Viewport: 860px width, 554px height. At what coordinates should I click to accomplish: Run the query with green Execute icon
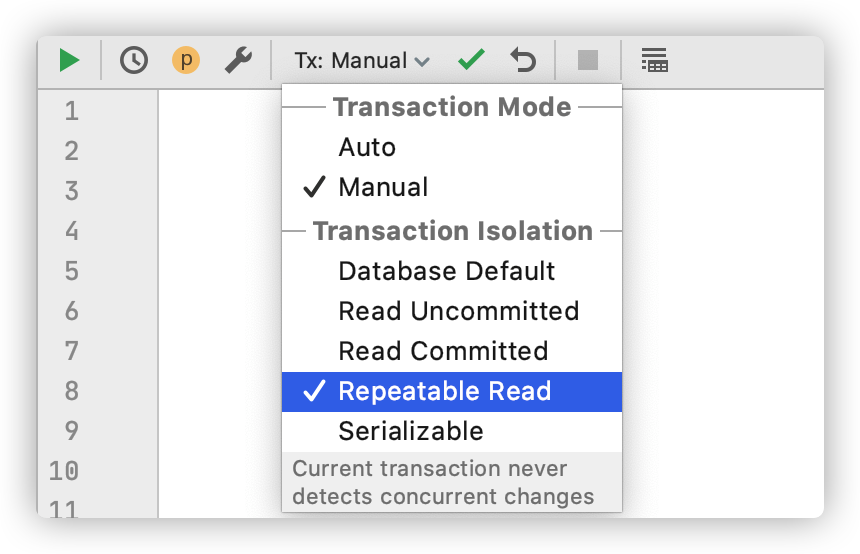(x=69, y=60)
